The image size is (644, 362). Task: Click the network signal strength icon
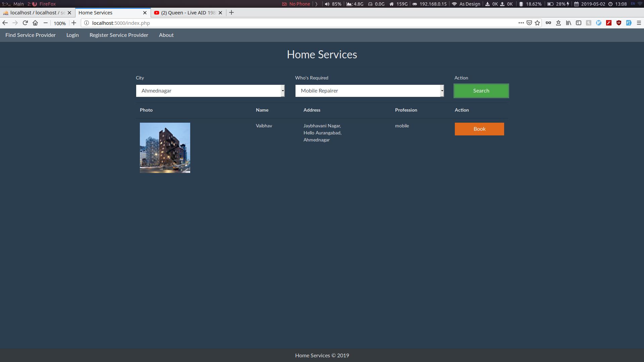454,4
